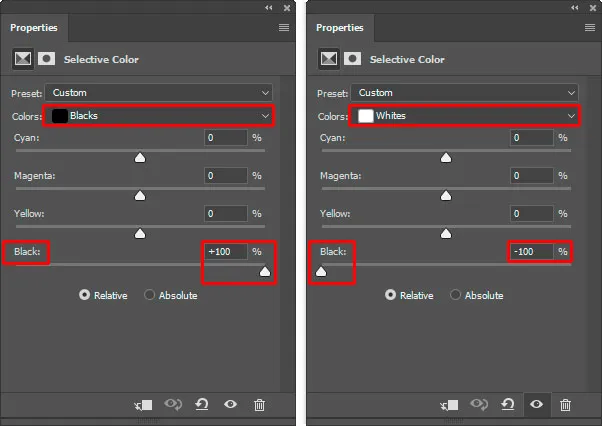Click the layer mask icon in the right panel
This screenshot has width=602, height=426.
352,59
